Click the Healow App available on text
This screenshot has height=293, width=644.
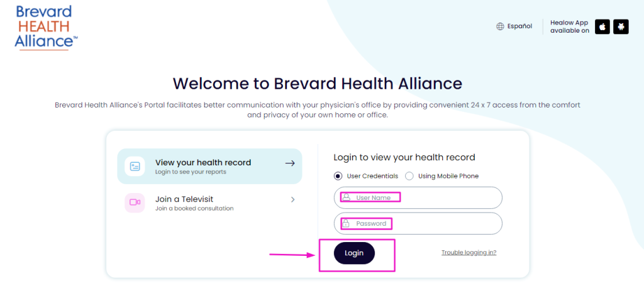tap(570, 26)
